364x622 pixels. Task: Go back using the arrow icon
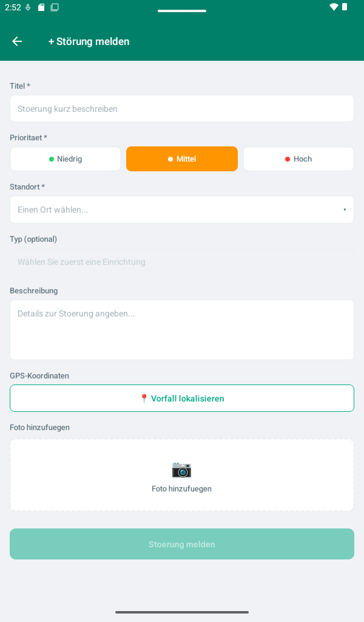(x=17, y=41)
